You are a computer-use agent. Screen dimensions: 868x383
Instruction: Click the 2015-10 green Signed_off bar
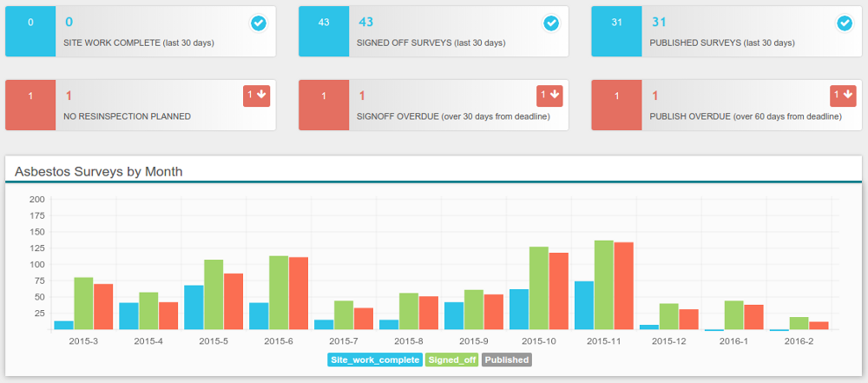click(x=538, y=288)
